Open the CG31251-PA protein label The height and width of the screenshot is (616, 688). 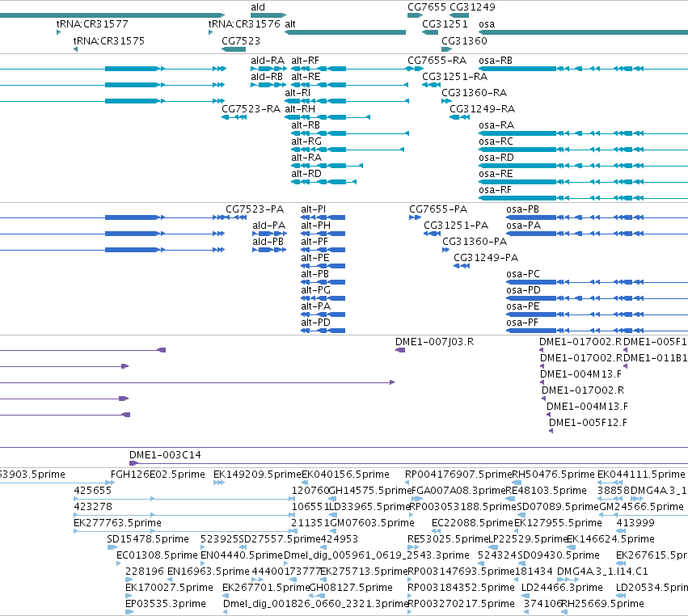pos(456,225)
